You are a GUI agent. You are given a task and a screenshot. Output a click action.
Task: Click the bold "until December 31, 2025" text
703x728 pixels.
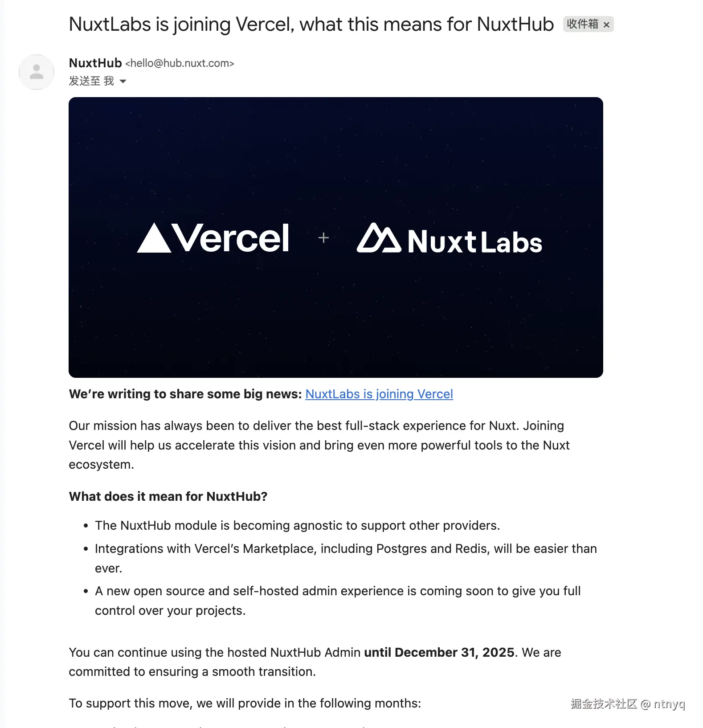pos(439,652)
